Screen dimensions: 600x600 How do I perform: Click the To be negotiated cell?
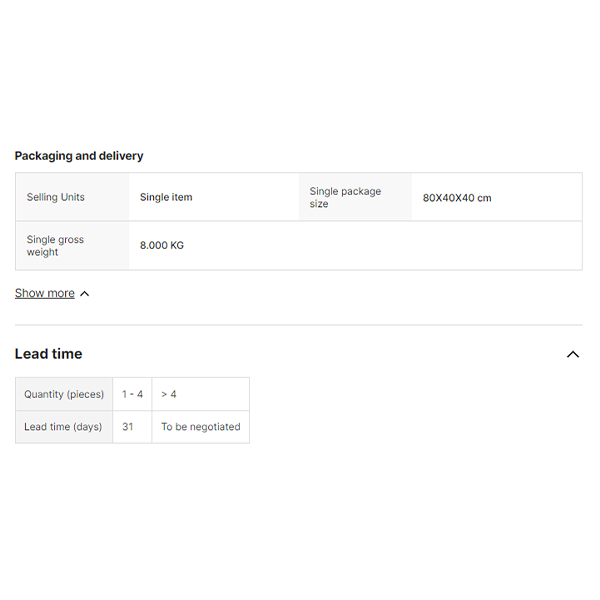click(201, 427)
